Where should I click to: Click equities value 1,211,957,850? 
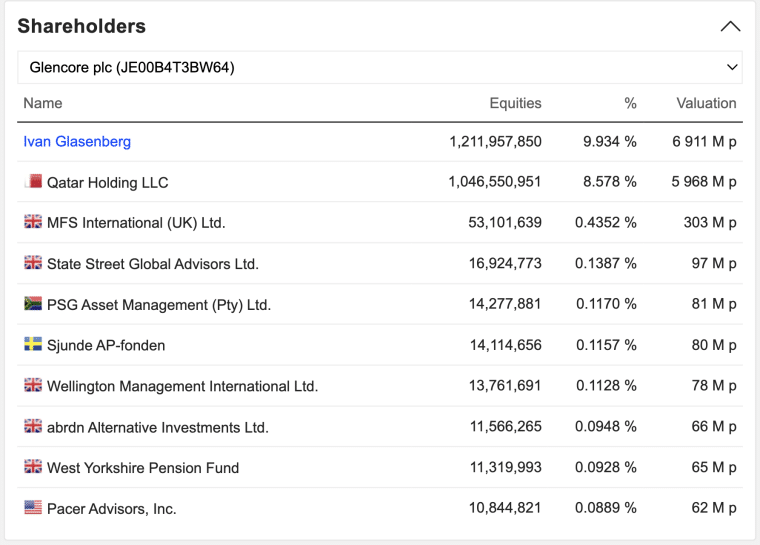tap(495, 142)
